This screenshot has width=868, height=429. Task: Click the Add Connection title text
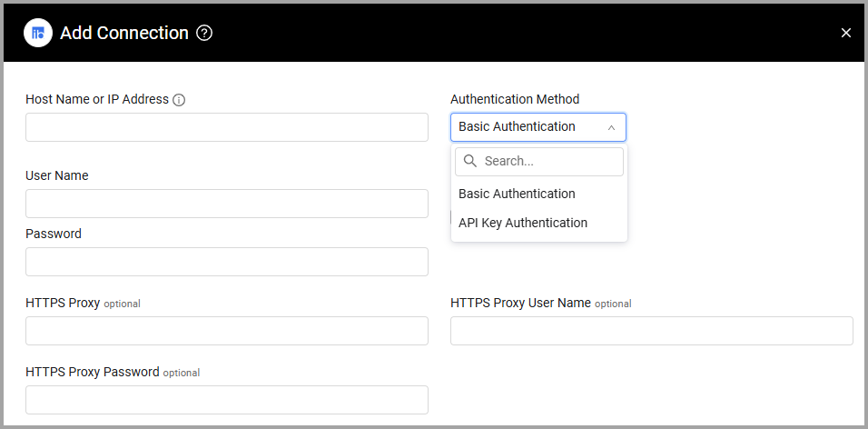click(x=124, y=33)
